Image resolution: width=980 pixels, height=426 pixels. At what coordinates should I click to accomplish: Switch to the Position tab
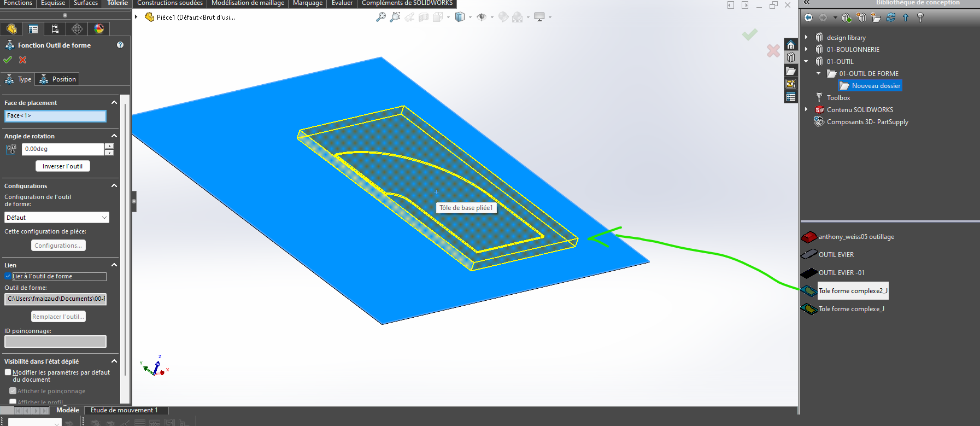(58, 79)
